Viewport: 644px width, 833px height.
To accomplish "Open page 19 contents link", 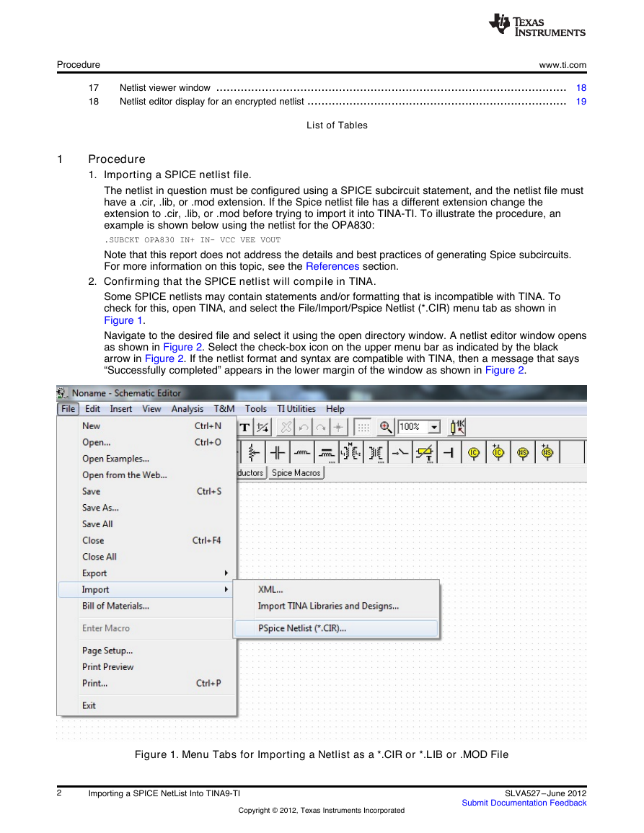I will [x=581, y=102].
